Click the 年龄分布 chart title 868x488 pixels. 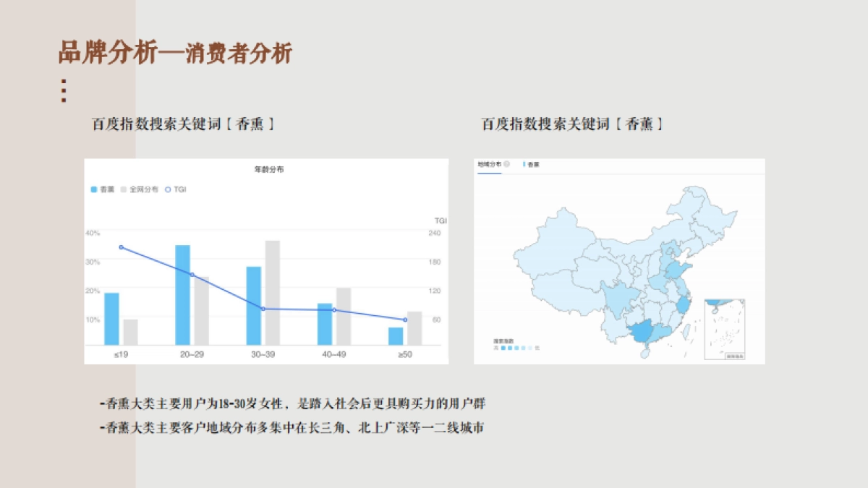pos(268,170)
